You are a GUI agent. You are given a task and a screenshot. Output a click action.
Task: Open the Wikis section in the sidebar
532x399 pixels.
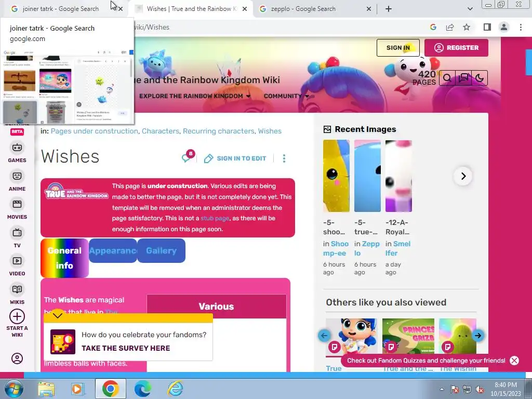[17, 295]
